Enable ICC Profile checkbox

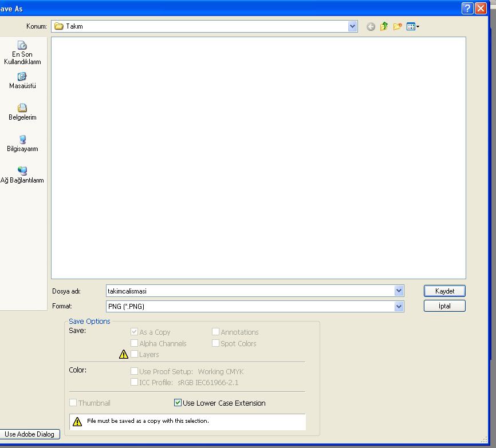tap(134, 382)
